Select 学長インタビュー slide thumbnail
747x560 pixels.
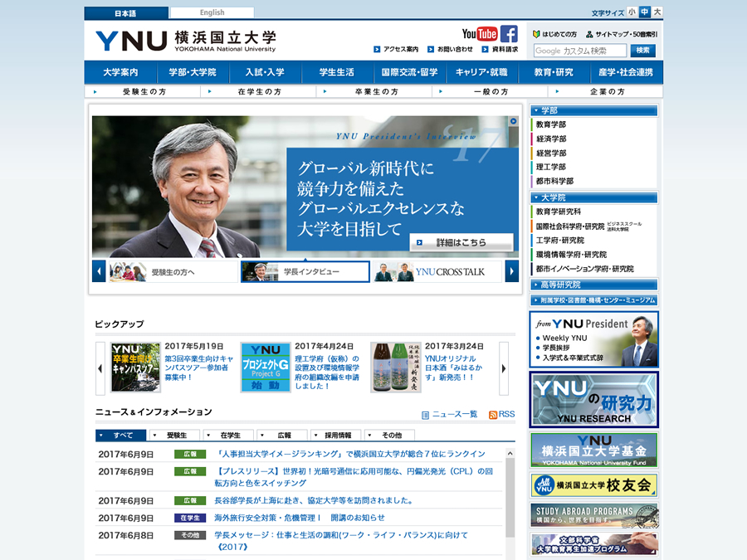point(305,272)
